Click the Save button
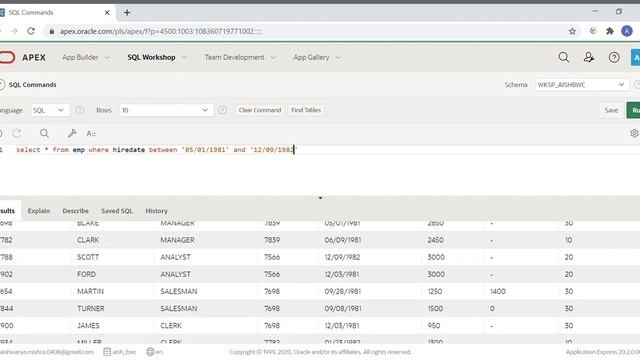 point(611,110)
